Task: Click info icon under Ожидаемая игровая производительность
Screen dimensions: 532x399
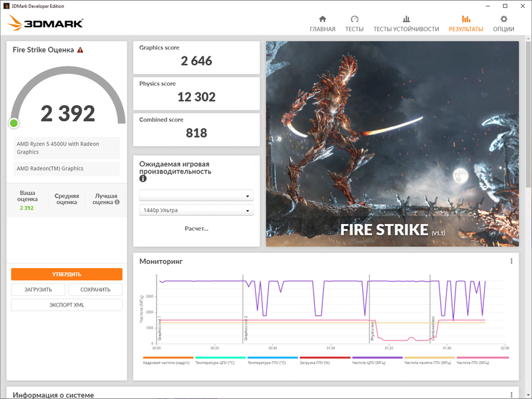Action: [143, 179]
